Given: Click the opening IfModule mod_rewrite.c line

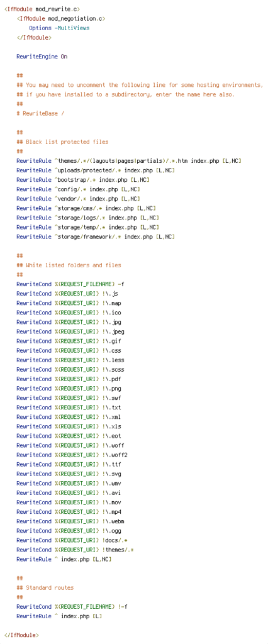Looking at the screenshot, I should [42, 9].
